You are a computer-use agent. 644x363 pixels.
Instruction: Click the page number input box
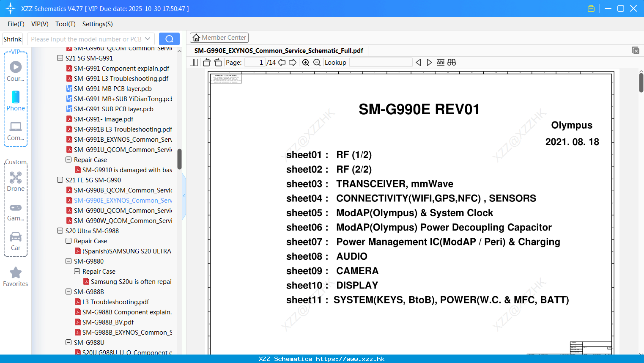(255, 63)
